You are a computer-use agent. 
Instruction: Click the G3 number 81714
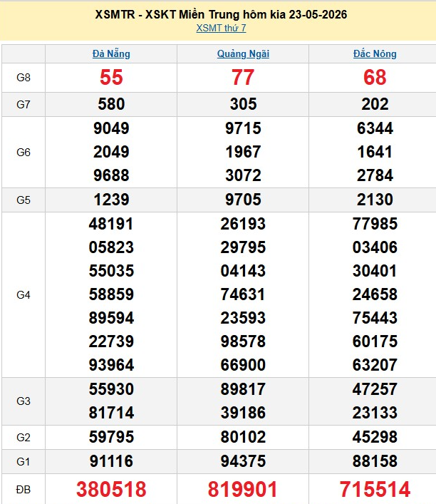click(x=111, y=413)
